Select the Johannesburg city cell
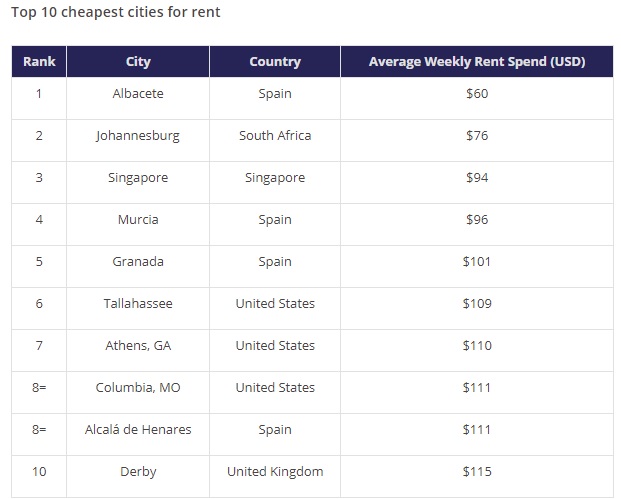621x499 pixels. click(138, 135)
